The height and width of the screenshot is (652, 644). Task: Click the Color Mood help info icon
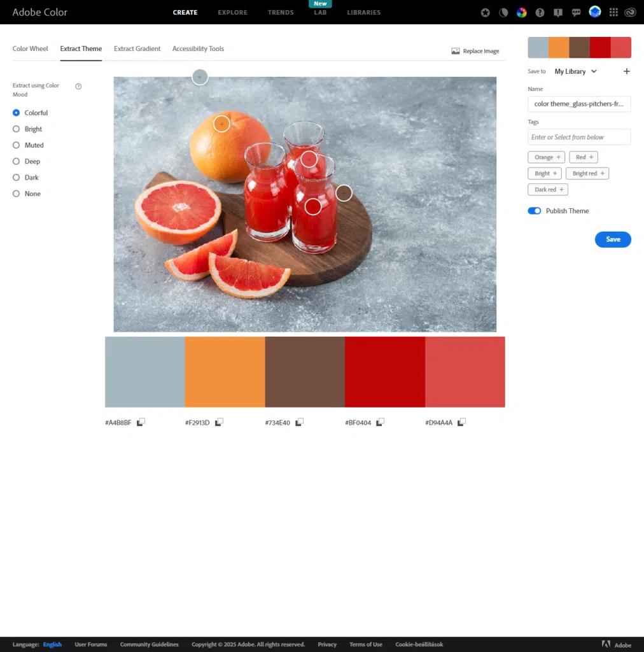coord(78,86)
